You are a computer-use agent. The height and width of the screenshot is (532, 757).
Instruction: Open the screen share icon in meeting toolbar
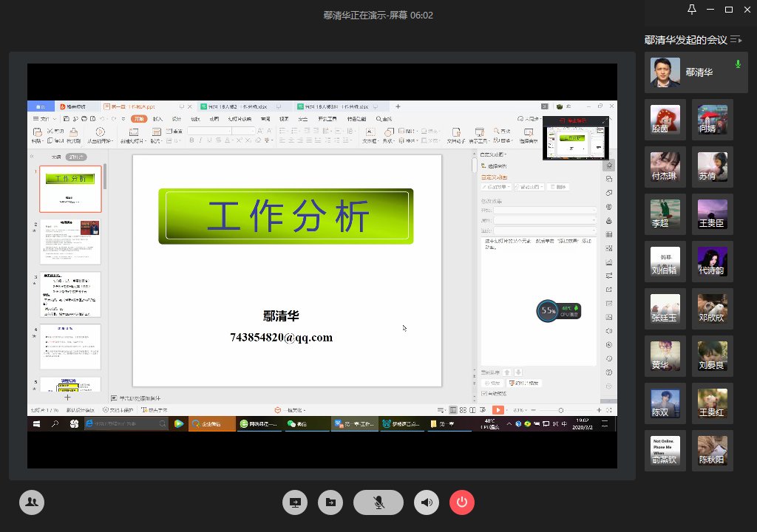point(295,502)
